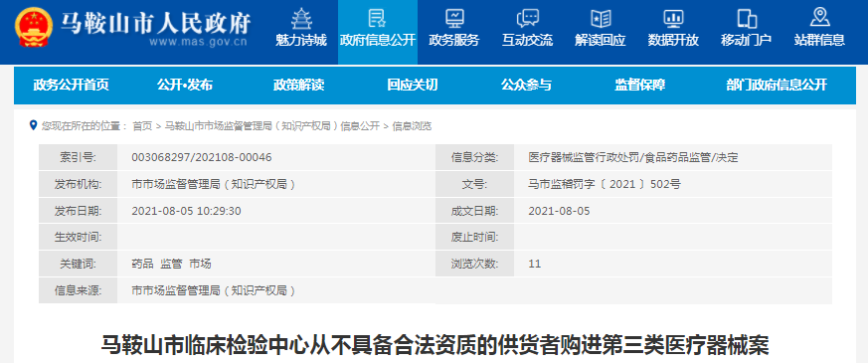Select the 部门政府信息公开 tab
This screenshot has height=363, width=868.
(777, 85)
